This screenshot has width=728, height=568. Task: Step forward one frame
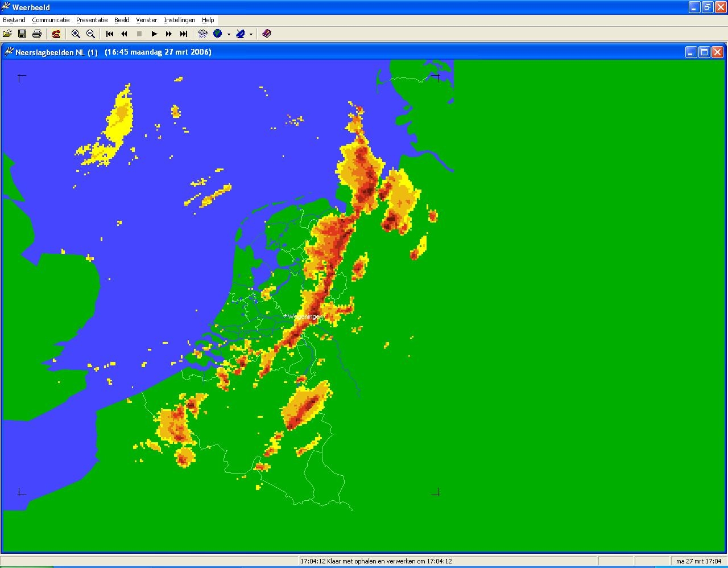click(169, 34)
